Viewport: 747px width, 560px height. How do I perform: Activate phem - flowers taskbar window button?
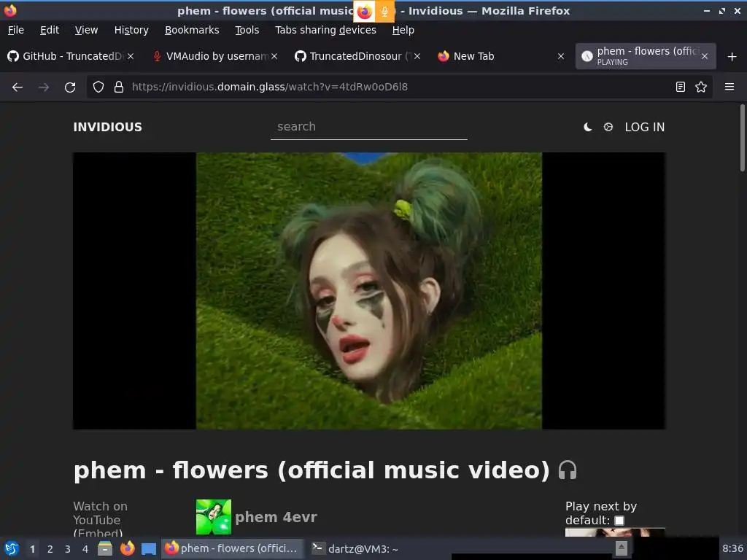(x=232, y=548)
